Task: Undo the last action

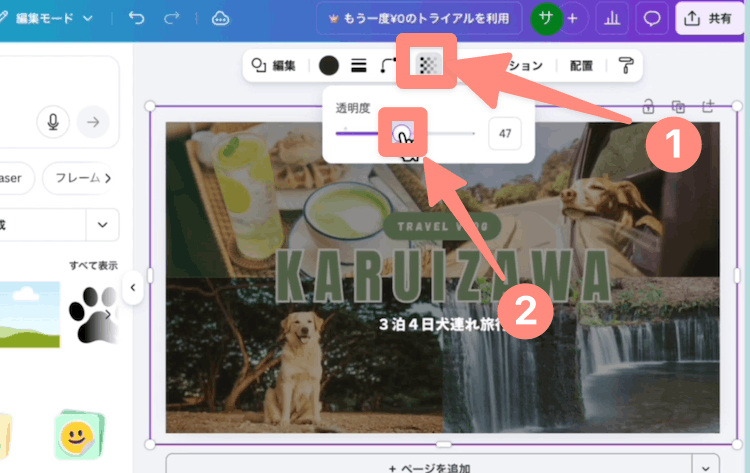Action: click(x=136, y=18)
